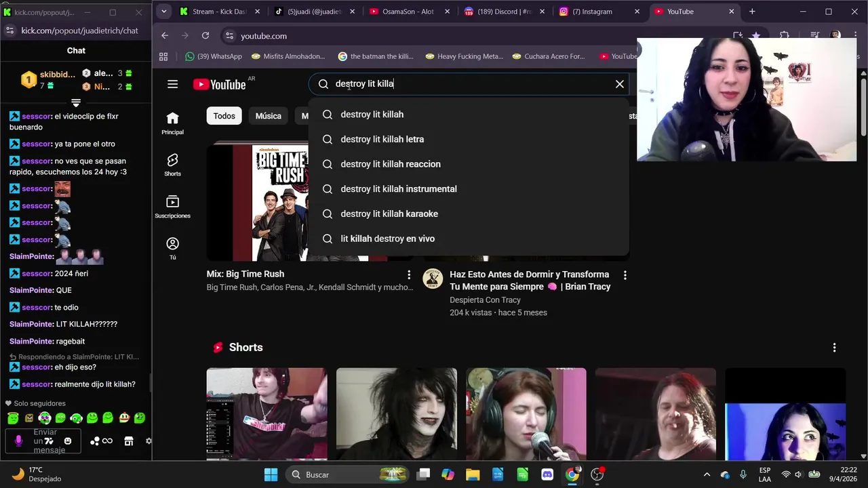Open more options for Mix: Big Time Rush

pos(408,274)
